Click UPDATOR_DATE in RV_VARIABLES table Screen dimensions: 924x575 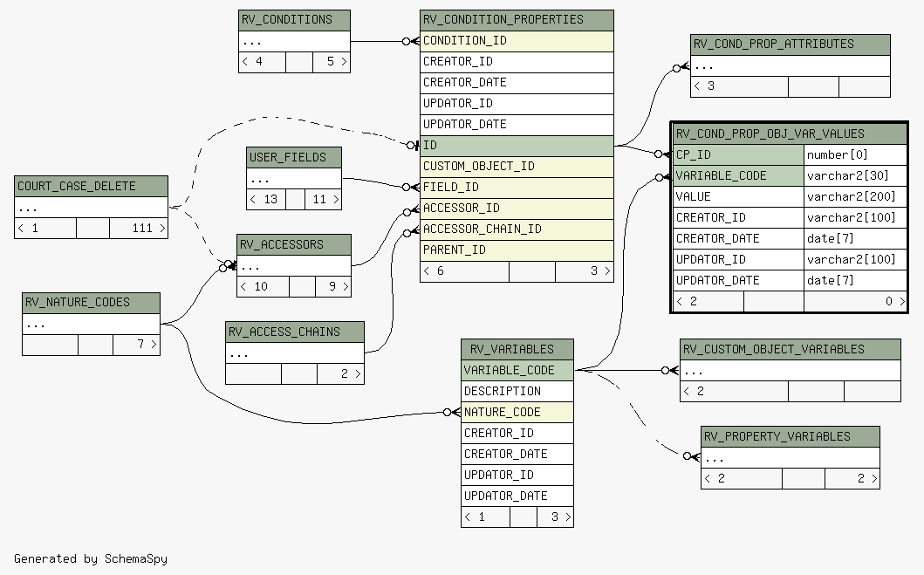(517, 496)
